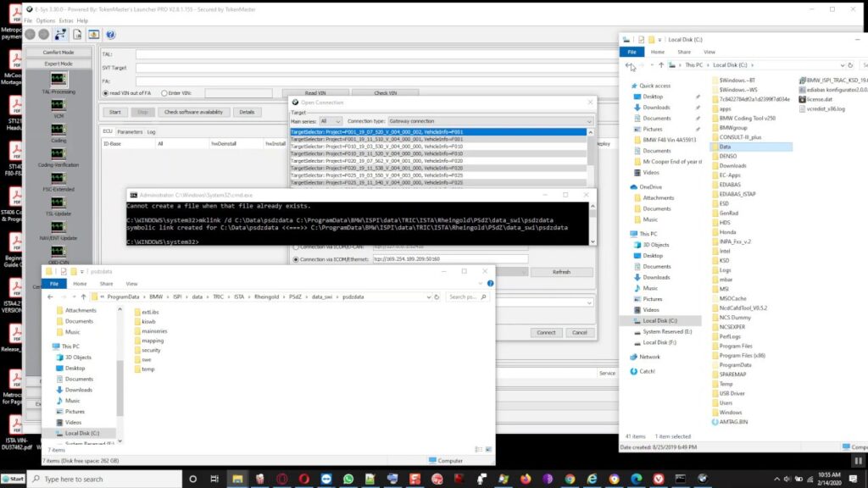Open the Connection type dropdown

590,121
